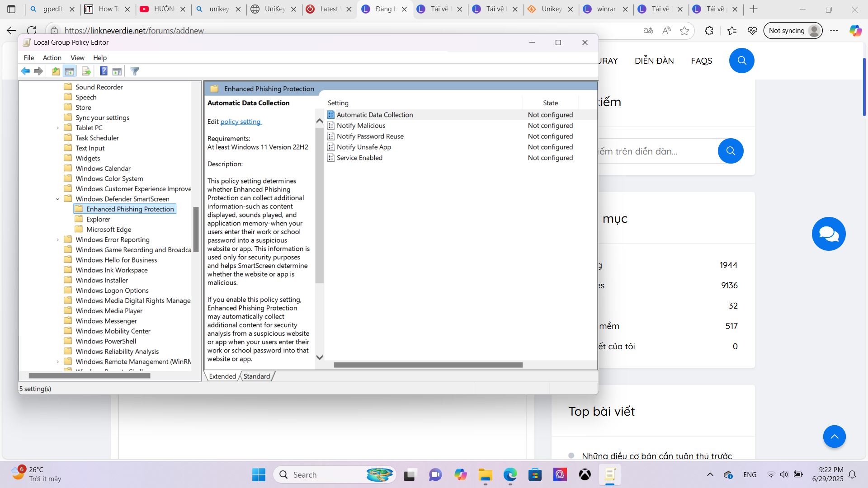Click the Forward navigation arrow

point(38,71)
